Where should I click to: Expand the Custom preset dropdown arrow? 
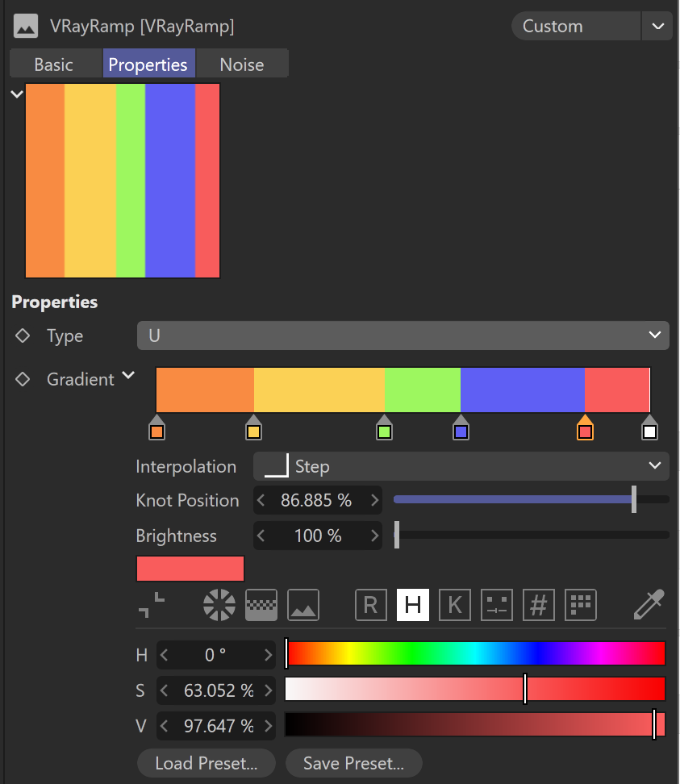tap(657, 26)
